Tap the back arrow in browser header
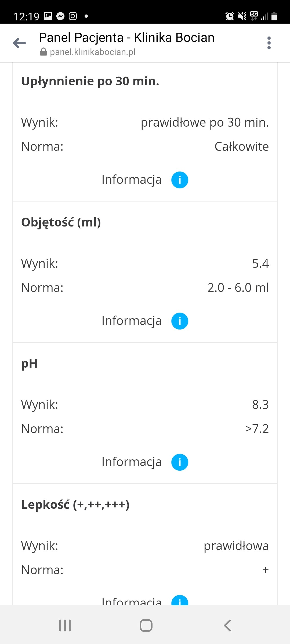The height and width of the screenshot is (644, 290). [19, 43]
